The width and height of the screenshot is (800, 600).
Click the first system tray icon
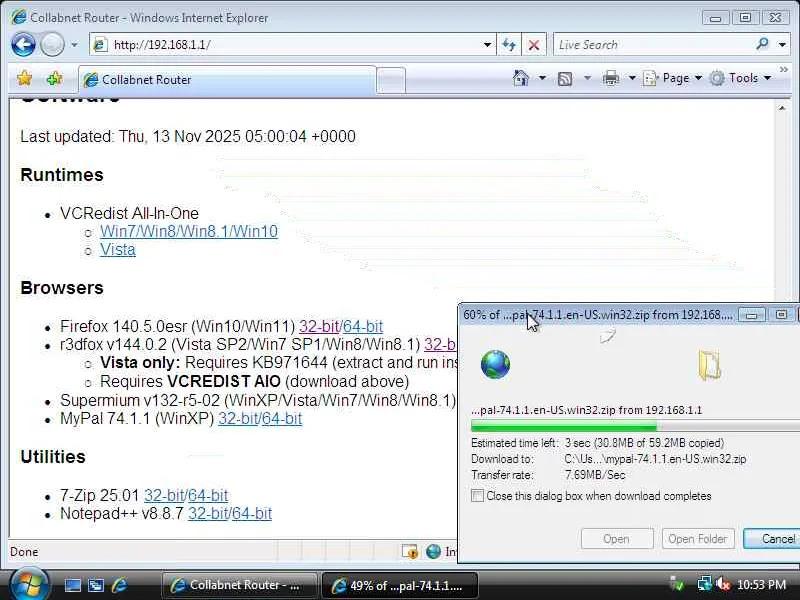point(678,584)
